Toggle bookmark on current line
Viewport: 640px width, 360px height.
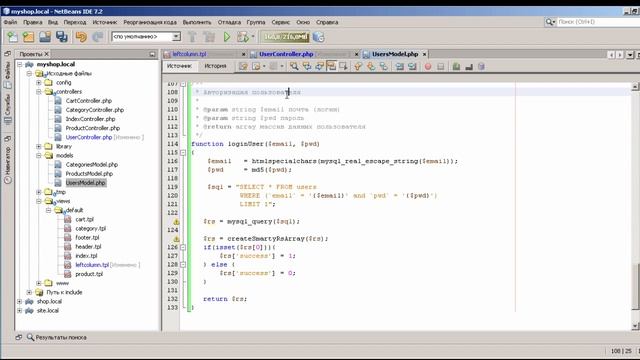(383, 66)
